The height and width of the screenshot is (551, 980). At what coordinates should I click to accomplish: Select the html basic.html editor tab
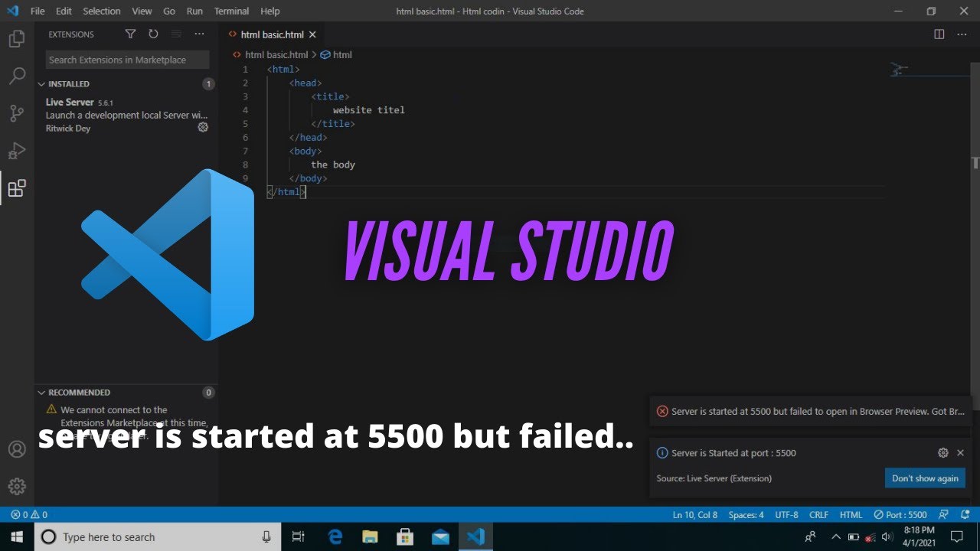[272, 34]
